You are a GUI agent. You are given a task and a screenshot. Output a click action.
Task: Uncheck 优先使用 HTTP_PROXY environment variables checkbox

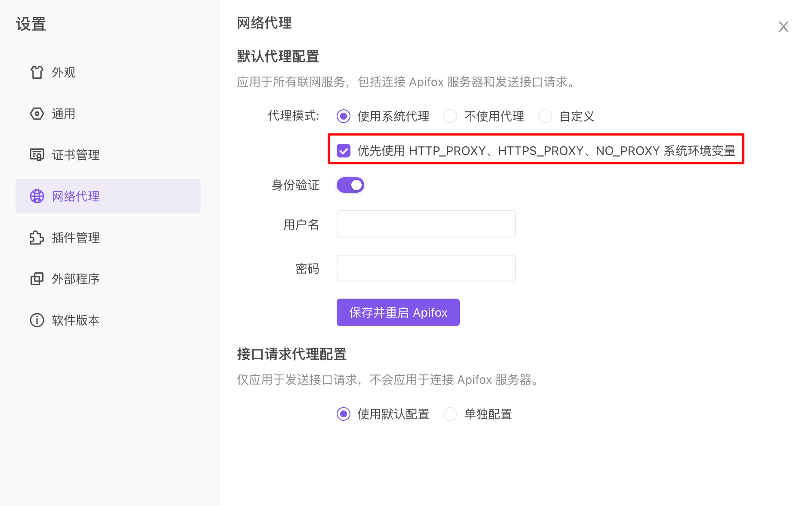(344, 151)
